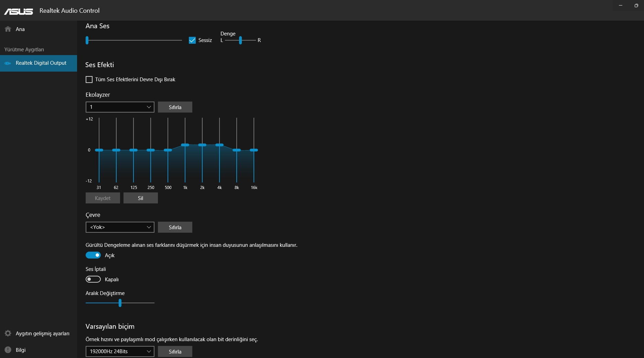Click the Kaydet button
Image resolution: width=644 pixels, height=358 pixels.
point(103,198)
